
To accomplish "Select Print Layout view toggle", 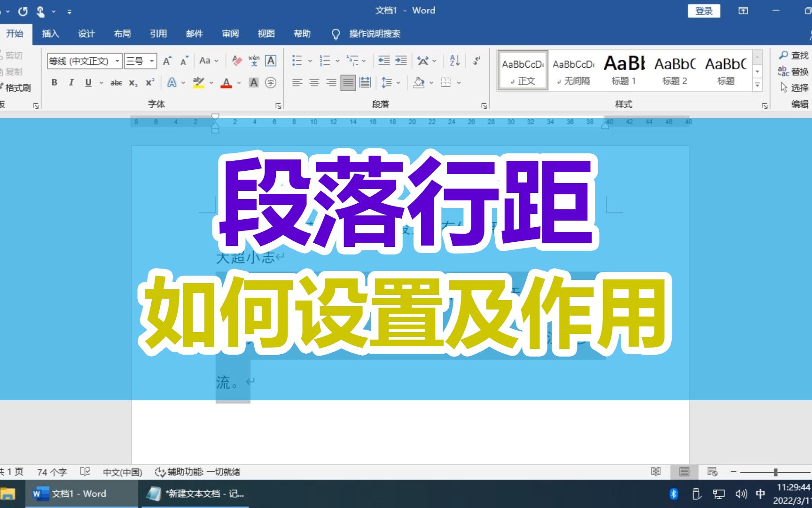I will [x=684, y=471].
